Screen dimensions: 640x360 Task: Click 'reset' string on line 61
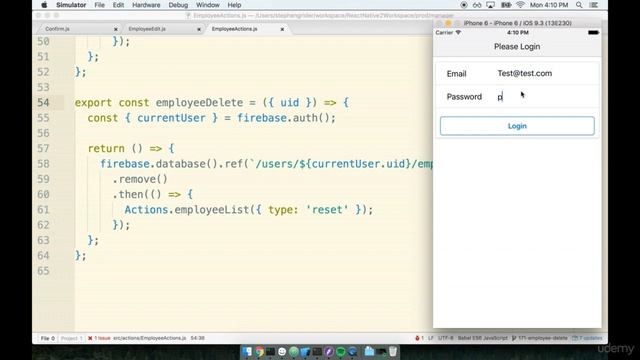tap(327, 210)
